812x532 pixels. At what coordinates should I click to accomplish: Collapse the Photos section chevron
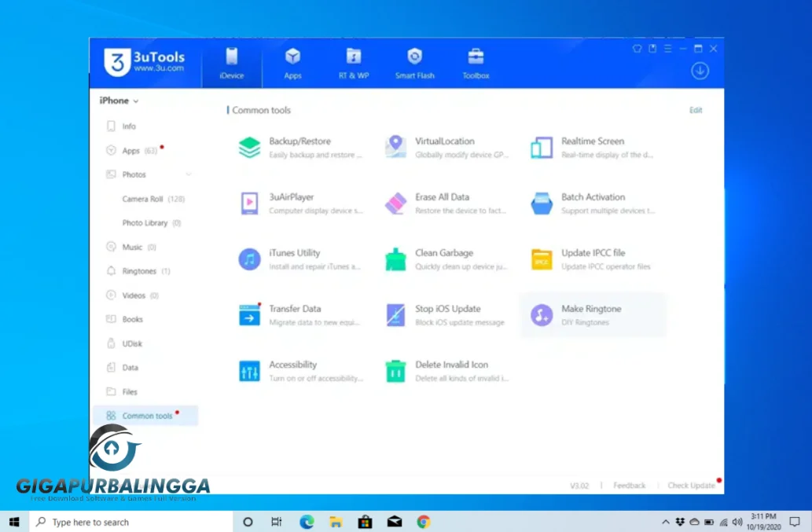(189, 174)
